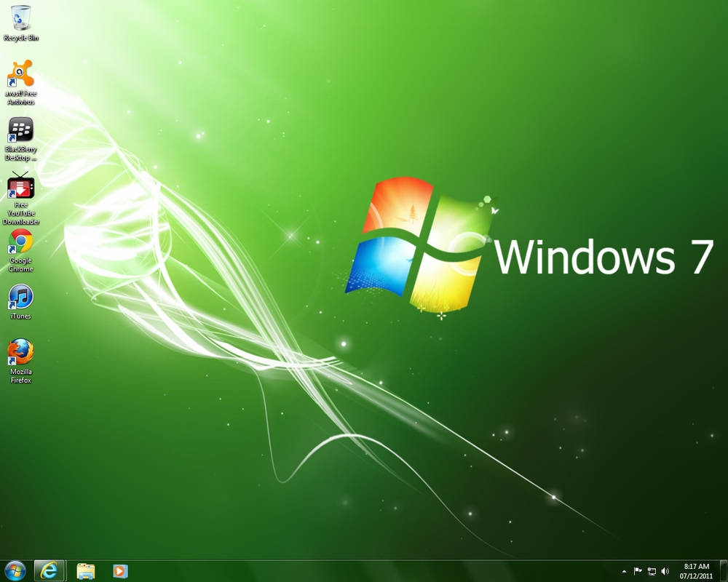The image size is (728, 582).
Task: Click the date 07/12/2011 in the tray
Action: 695,575
